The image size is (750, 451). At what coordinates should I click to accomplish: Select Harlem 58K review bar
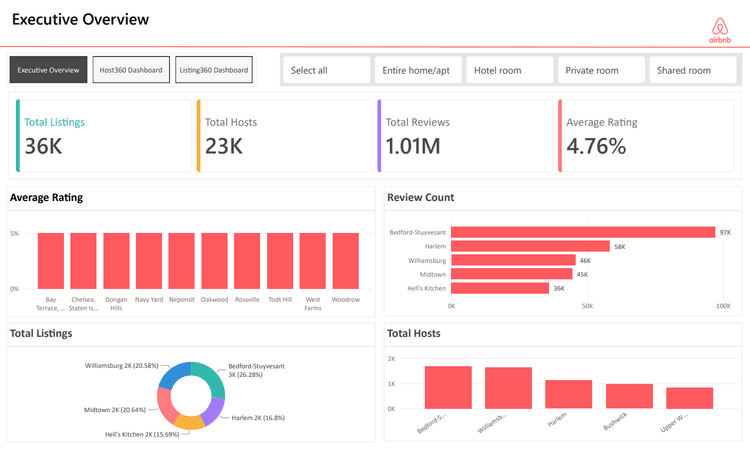pyautogui.click(x=530, y=246)
